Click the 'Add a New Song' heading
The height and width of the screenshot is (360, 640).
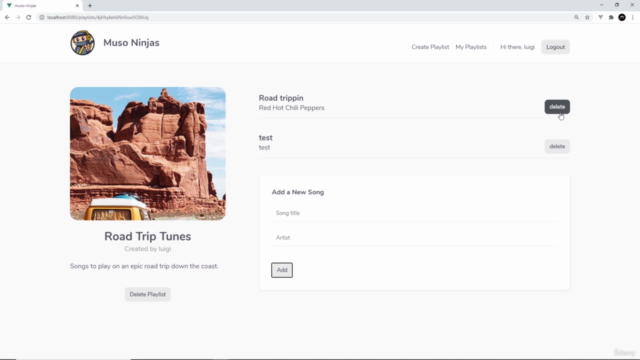point(298,192)
